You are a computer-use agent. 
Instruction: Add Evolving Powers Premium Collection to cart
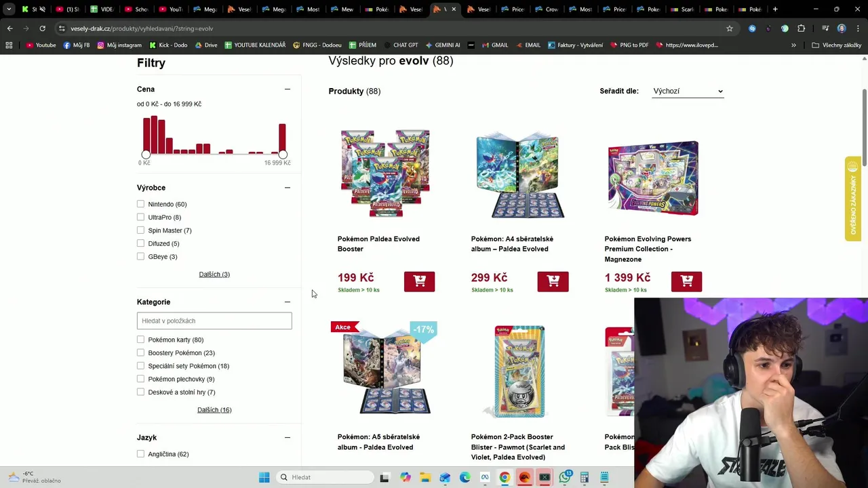(x=686, y=281)
